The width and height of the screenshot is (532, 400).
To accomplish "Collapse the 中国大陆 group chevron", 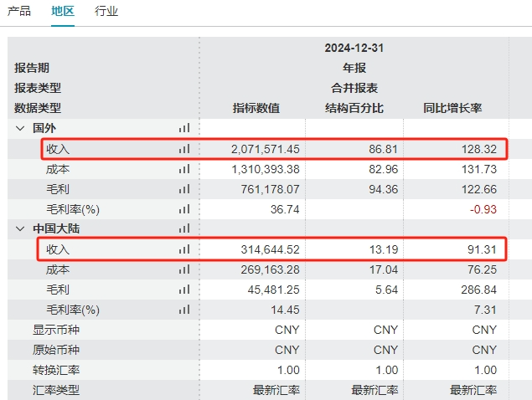I will (20, 228).
